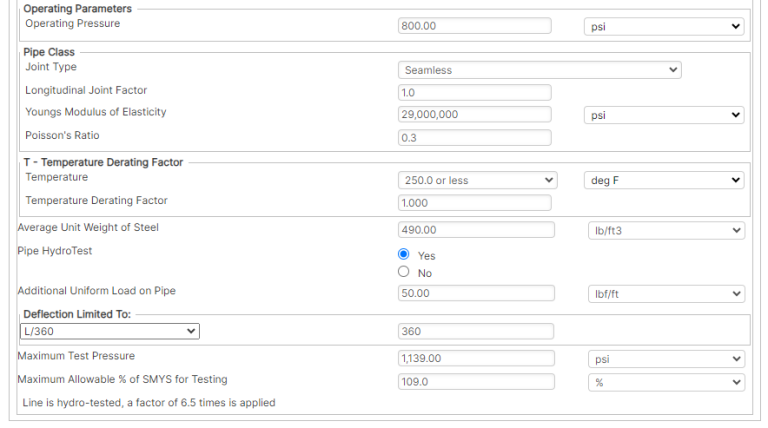Edit the Longitudinal Joint Factor field
The width and height of the screenshot is (768, 428).
[475, 92]
